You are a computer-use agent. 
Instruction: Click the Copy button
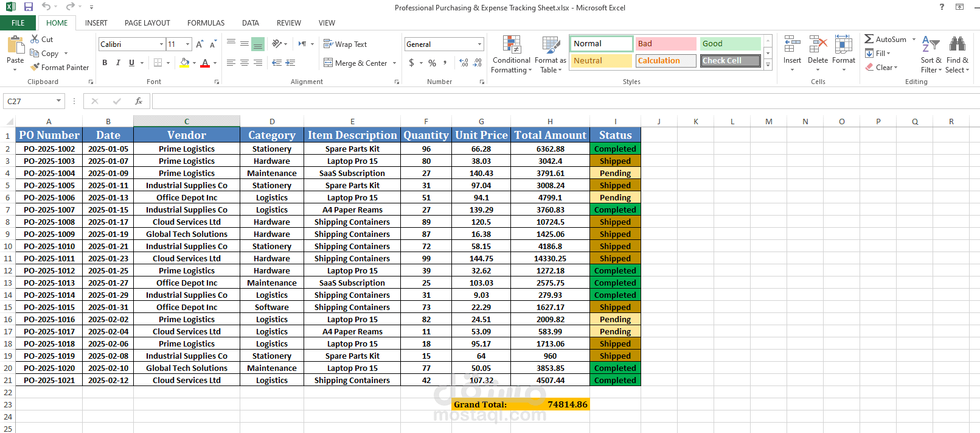[44, 54]
